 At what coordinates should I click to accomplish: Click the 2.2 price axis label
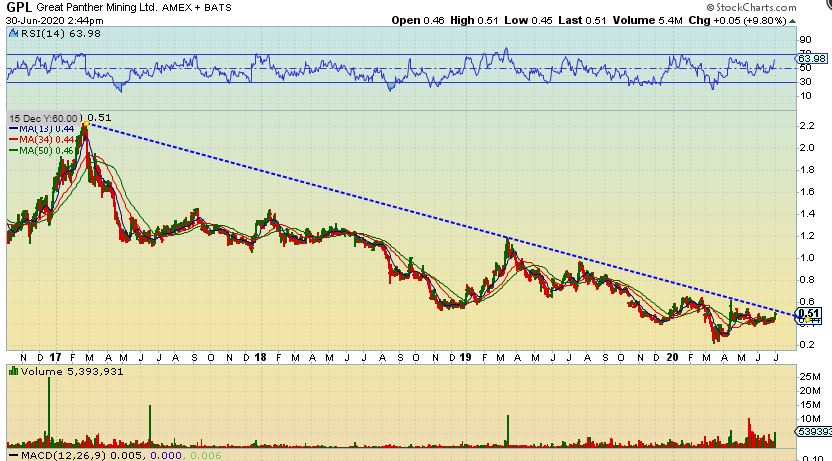(807, 126)
